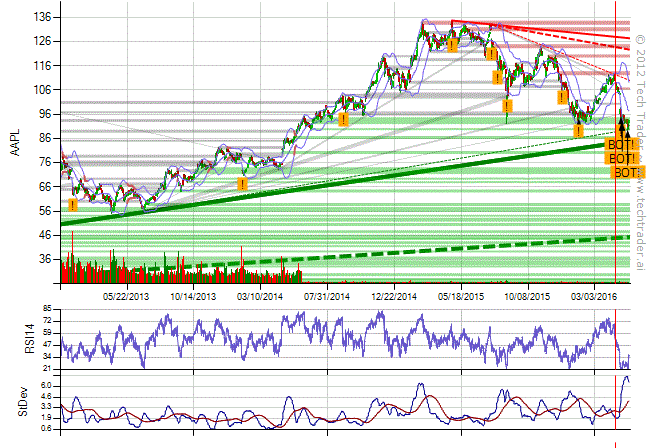Click the 21 value on the RSI14 axis
This screenshot has height=448, width=657.
(x=47, y=369)
